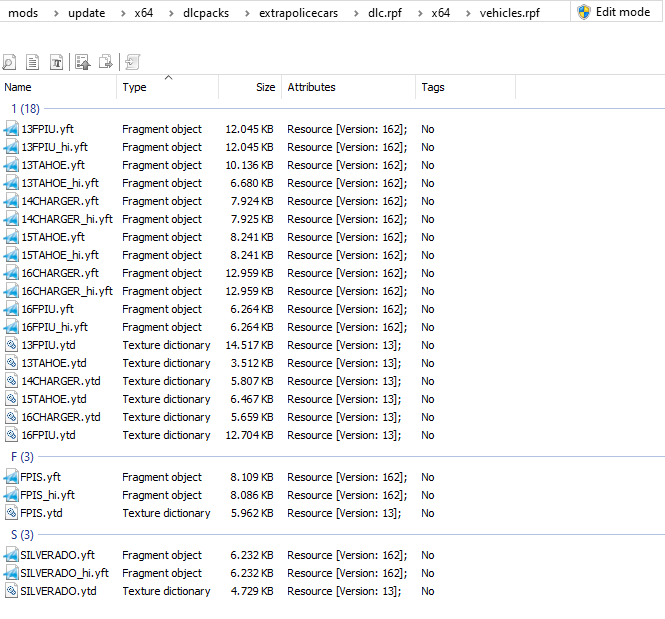This screenshot has width=665, height=619.
Task: Click the fragment icon of SILVERADO_hi.yft
Action: (11, 573)
